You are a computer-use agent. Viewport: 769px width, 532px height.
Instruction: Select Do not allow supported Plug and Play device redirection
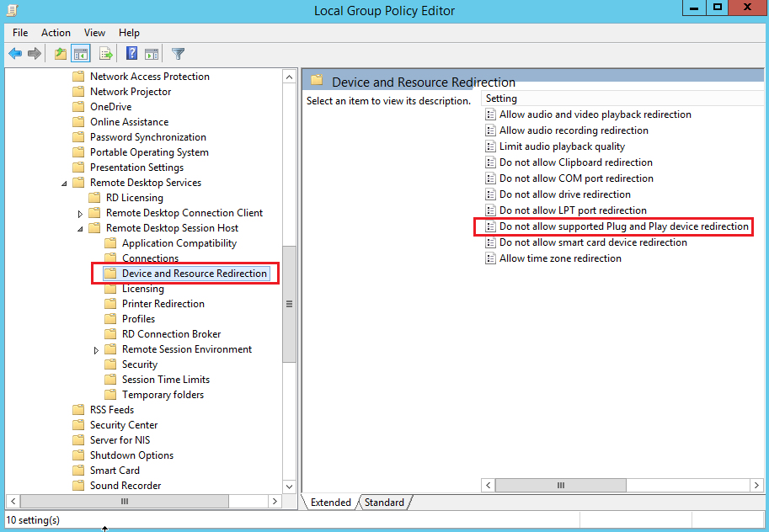point(624,226)
